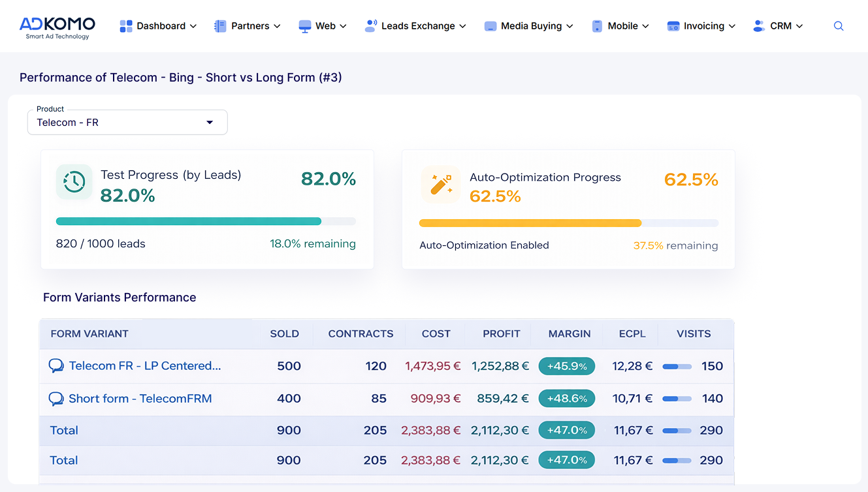Screen dimensions: 868x492
Task: Click chat icon beside Telecom FR - LP Centered
Action: pyautogui.click(x=56, y=366)
